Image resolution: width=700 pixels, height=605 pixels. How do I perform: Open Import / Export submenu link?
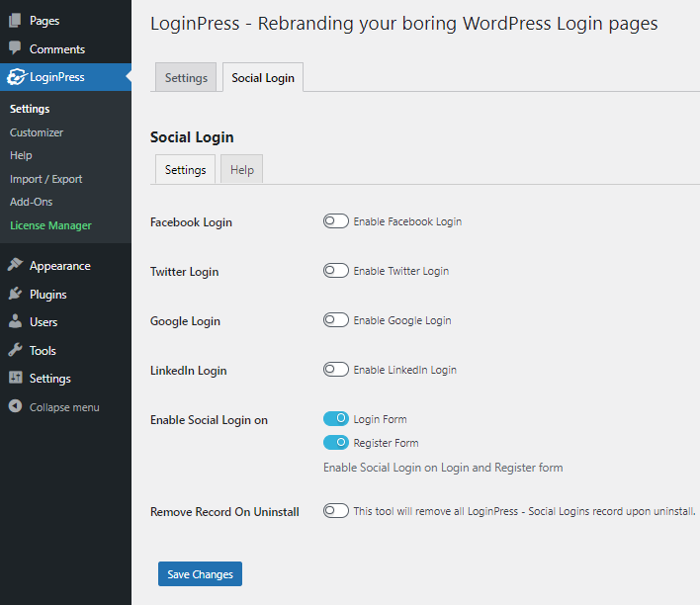pyautogui.click(x=46, y=179)
